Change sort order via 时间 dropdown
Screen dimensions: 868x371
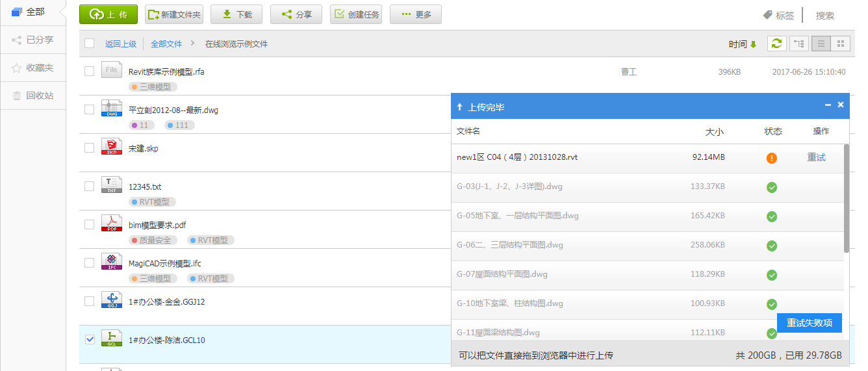point(743,44)
